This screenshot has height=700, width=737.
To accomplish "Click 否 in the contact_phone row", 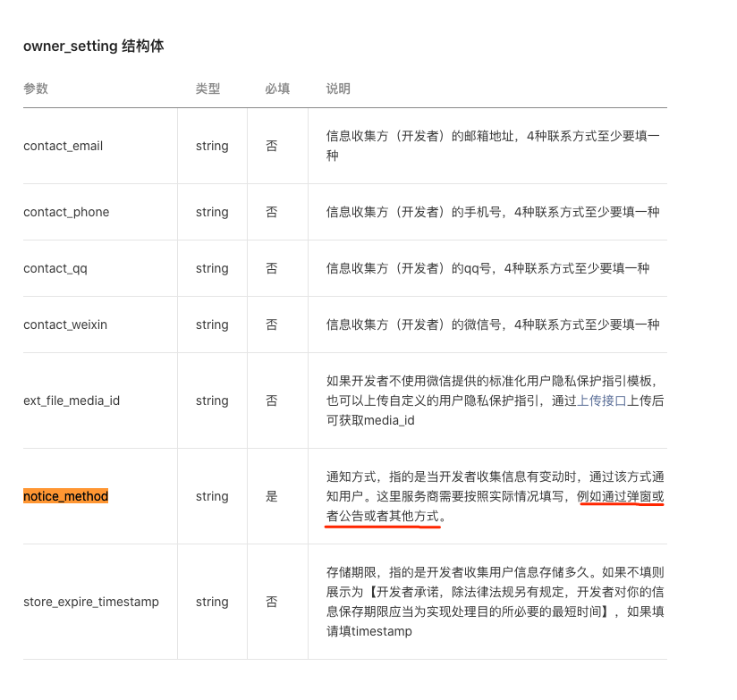I will pos(272,213).
